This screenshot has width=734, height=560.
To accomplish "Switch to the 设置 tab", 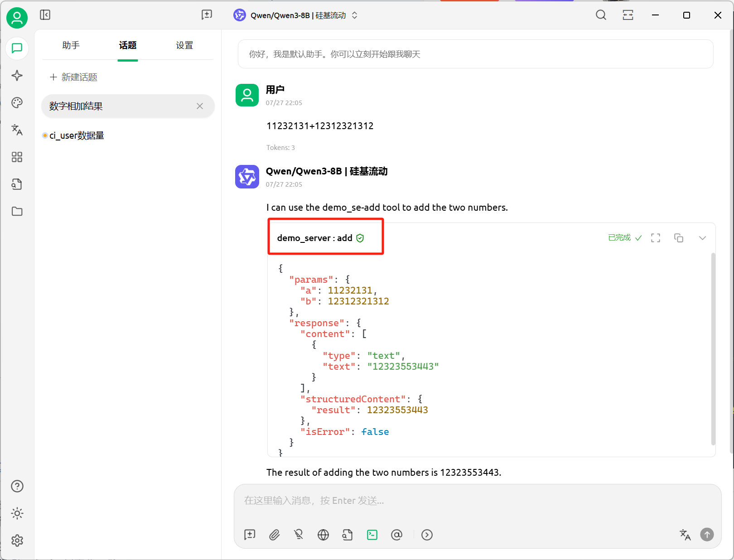I will pos(184,45).
